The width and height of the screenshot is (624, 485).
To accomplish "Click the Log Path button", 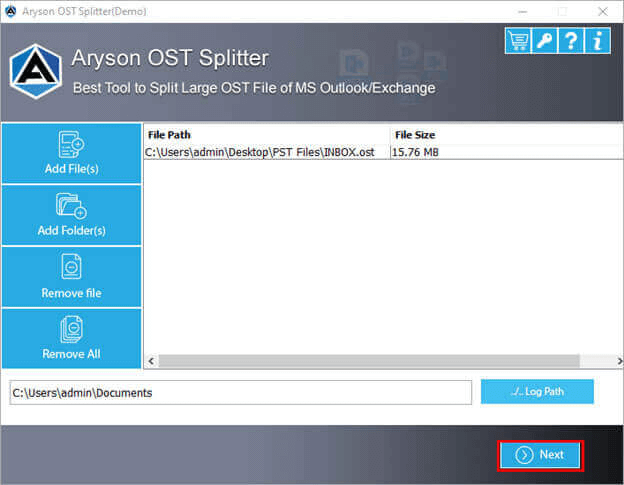I will tap(537, 392).
